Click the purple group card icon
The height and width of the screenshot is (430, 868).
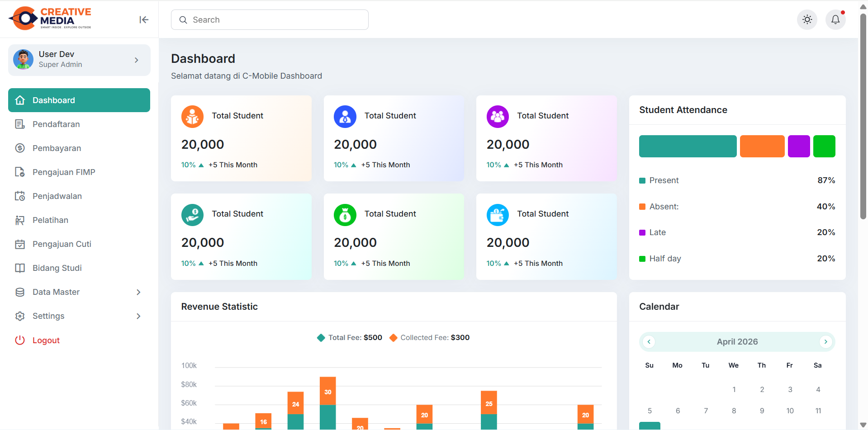[498, 117]
